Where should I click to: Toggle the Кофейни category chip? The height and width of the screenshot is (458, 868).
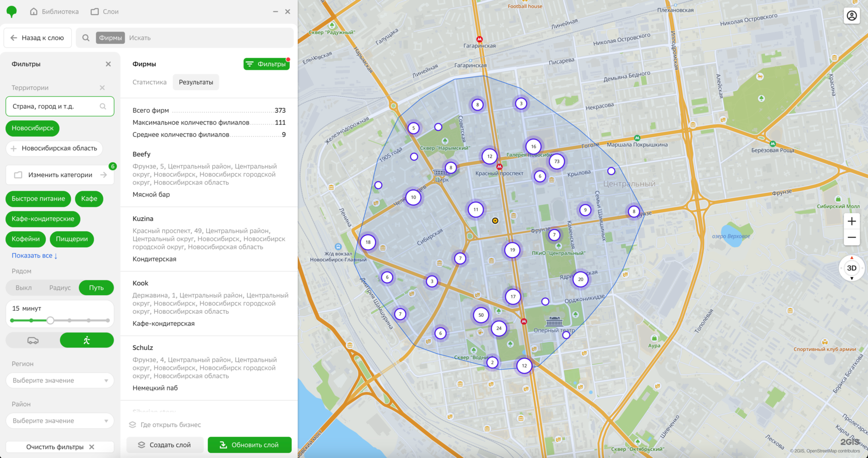coord(26,239)
